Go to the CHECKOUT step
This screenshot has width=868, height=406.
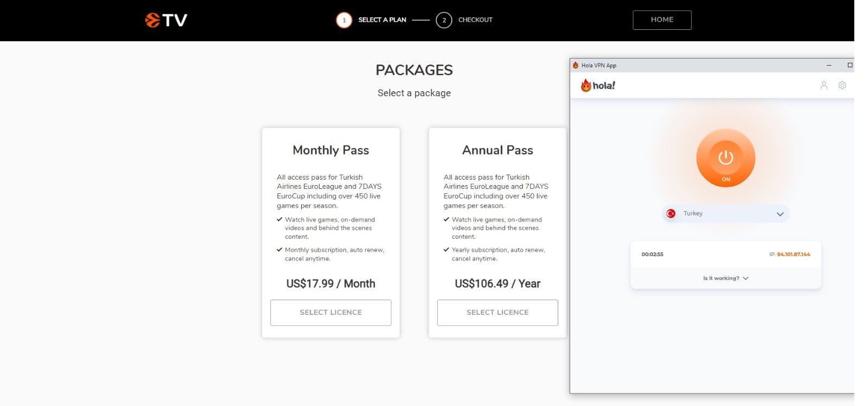tap(475, 20)
